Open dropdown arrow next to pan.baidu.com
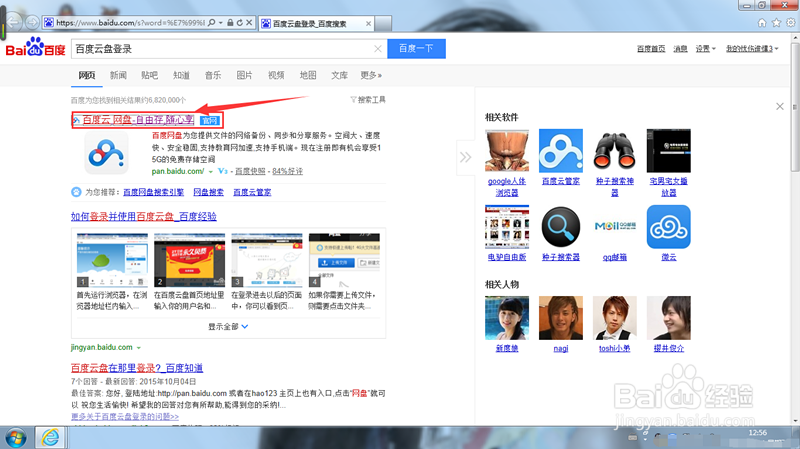The height and width of the screenshot is (449, 800). 210,172
